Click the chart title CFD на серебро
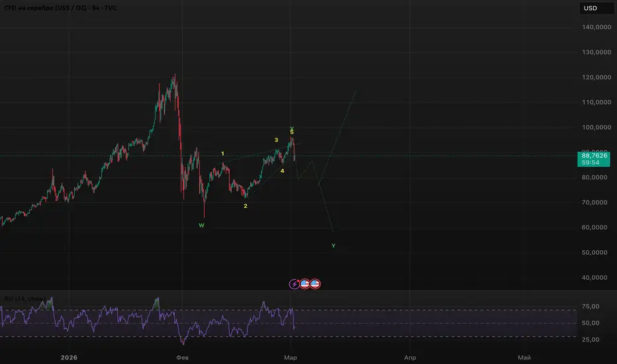 coord(28,8)
